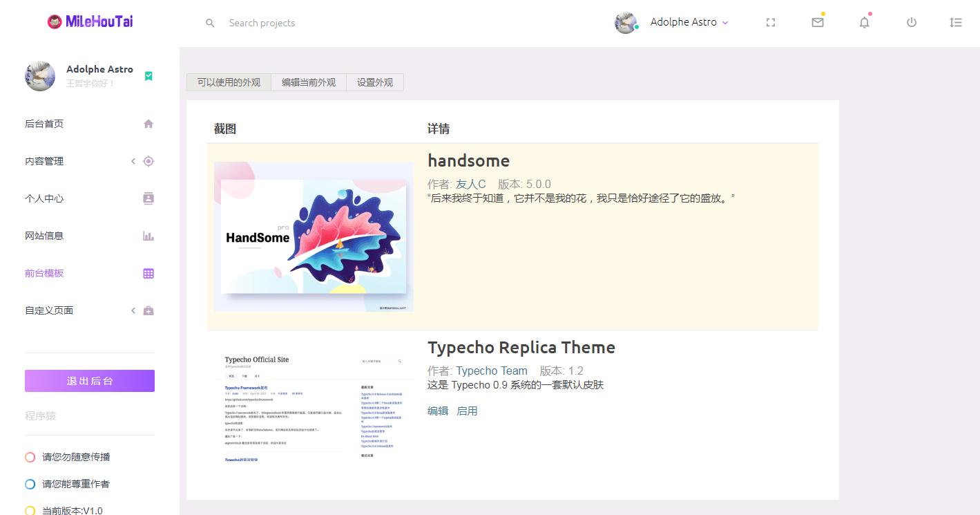Click the 编辑 link for Typecho theme
980x515 pixels.
438,411
